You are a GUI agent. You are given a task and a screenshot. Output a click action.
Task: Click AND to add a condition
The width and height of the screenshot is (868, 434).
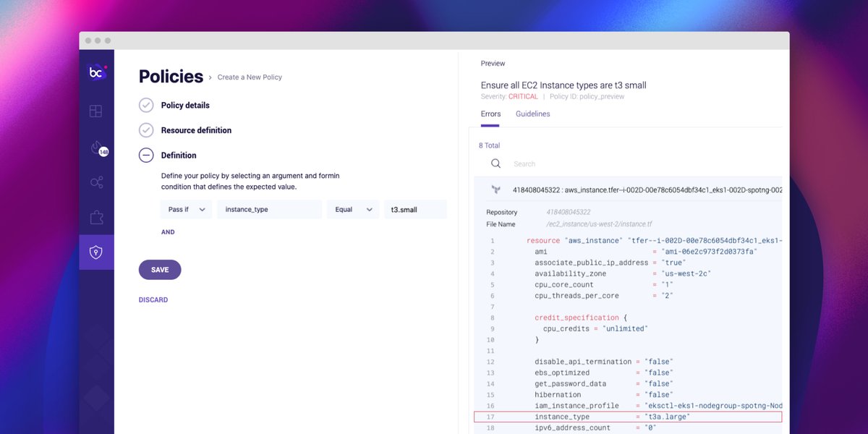(x=168, y=232)
